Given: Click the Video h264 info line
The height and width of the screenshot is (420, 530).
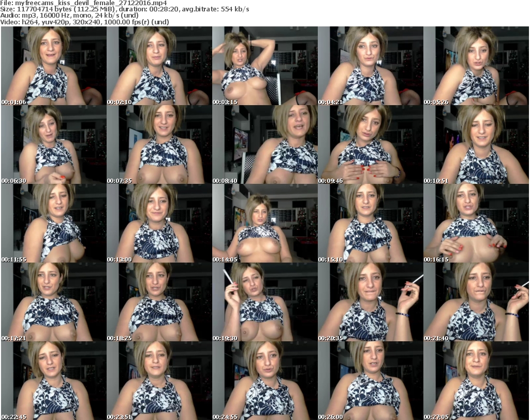Looking at the screenshot, I should (x=84, y=22).
